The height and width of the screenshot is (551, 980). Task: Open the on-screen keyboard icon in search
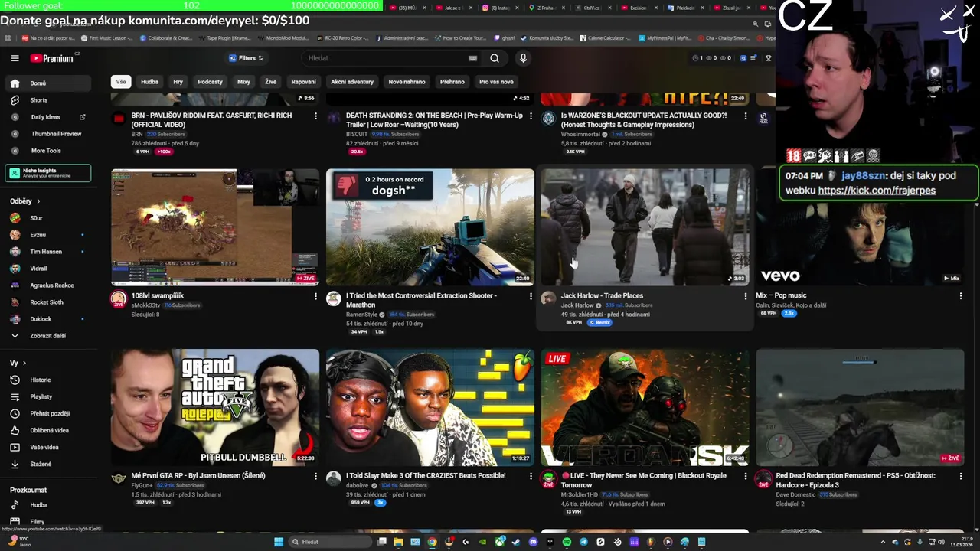(x=472, y=58)
